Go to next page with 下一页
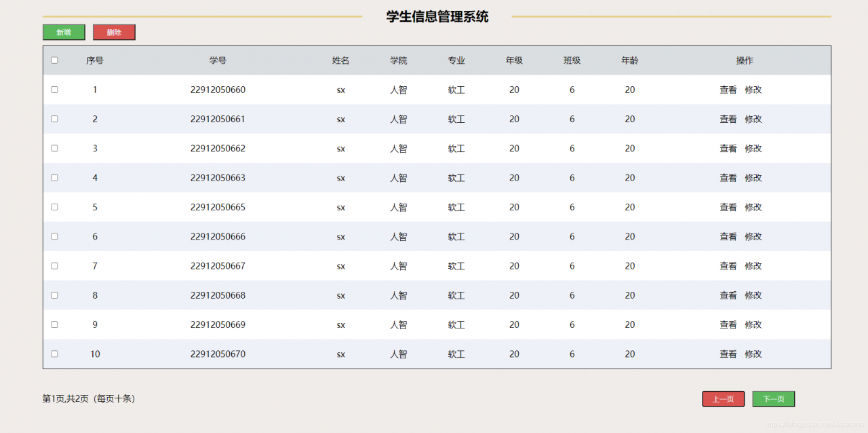The height and width of the screenshot is (433, 868). click(774, 399)
